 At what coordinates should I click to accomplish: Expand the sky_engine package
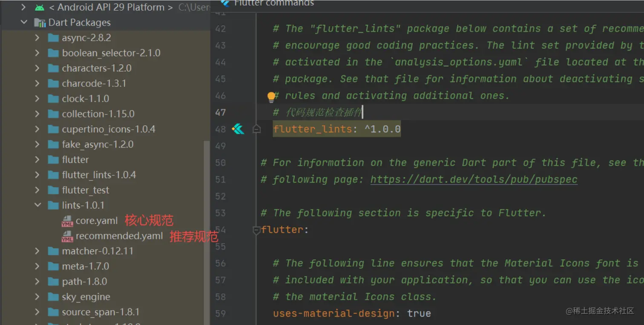(37, 297)
